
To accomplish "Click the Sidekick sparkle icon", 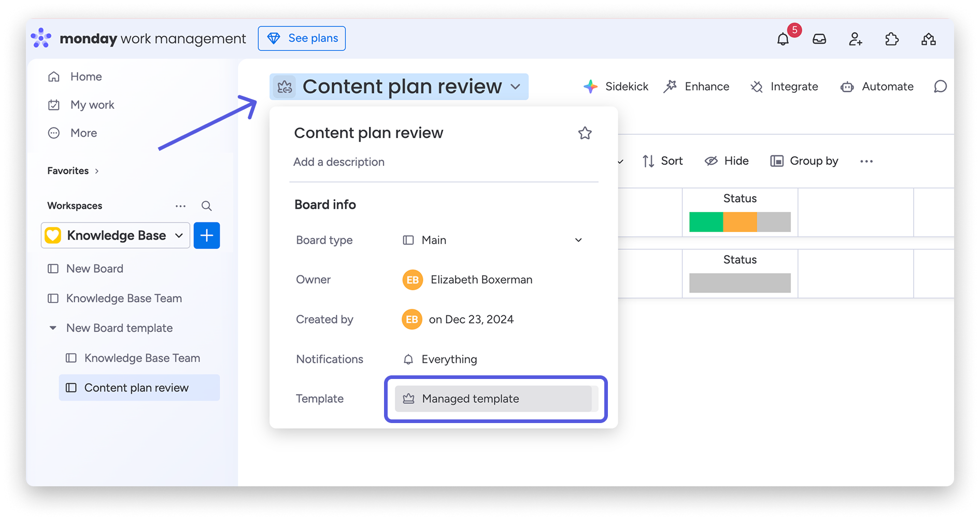I will click(590, 87).
